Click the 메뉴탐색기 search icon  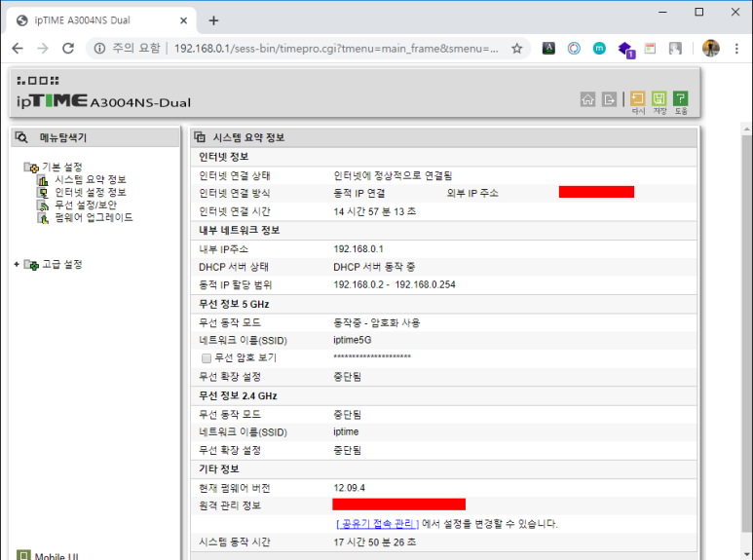21,137
